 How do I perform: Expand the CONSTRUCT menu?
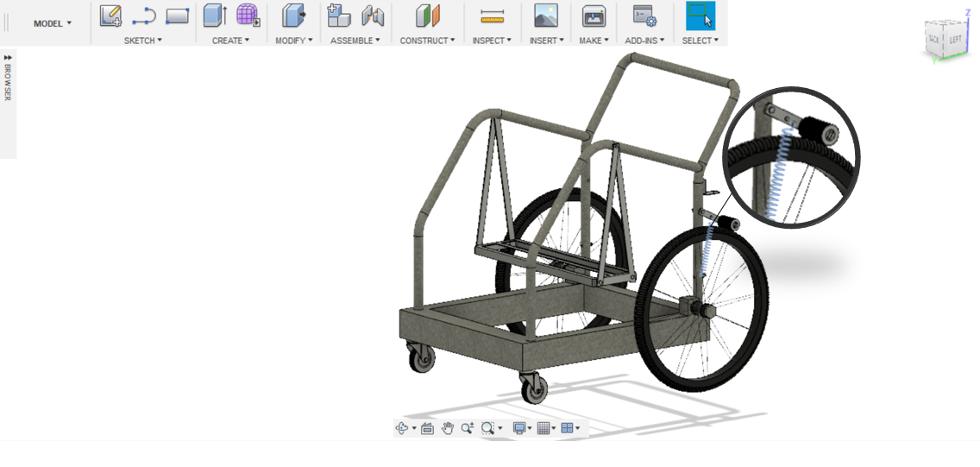click(x=428, y=41)
